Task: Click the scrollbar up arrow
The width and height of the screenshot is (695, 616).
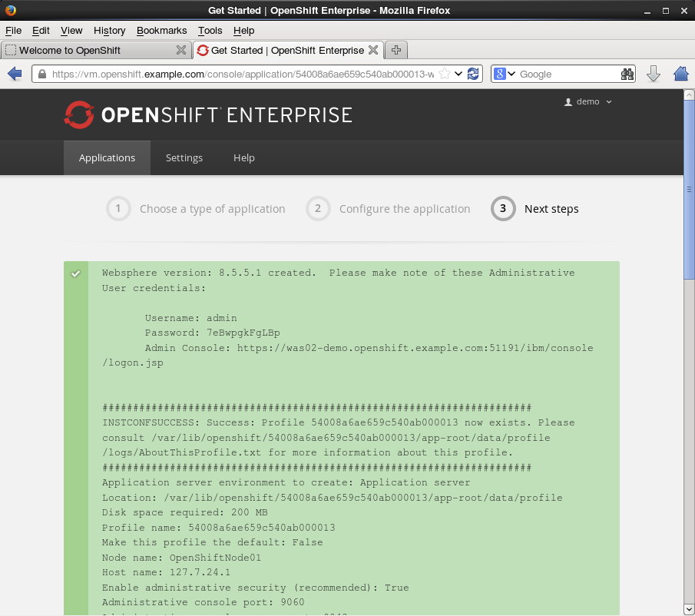Action: click(689, 94)
